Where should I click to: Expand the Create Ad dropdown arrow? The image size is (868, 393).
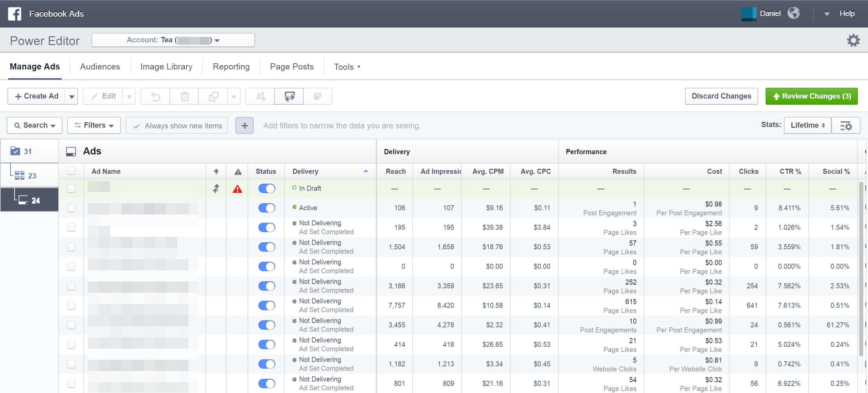(x=72, y=96)
